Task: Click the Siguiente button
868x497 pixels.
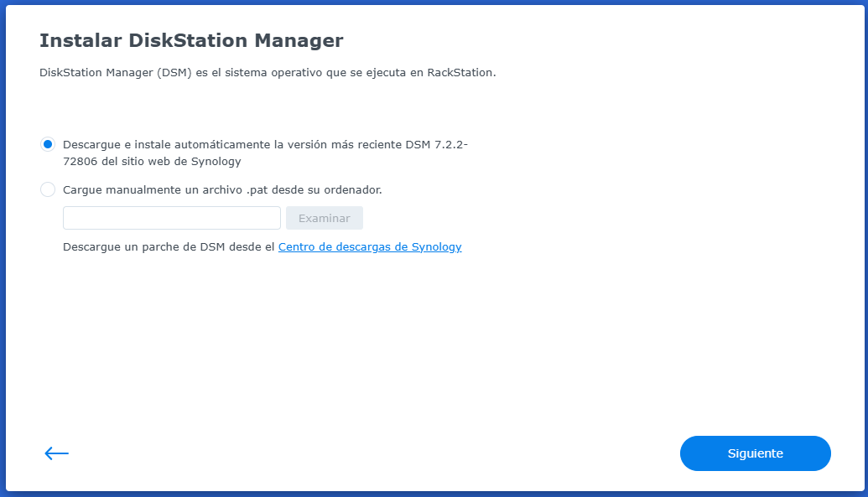Action: (755, 453)
